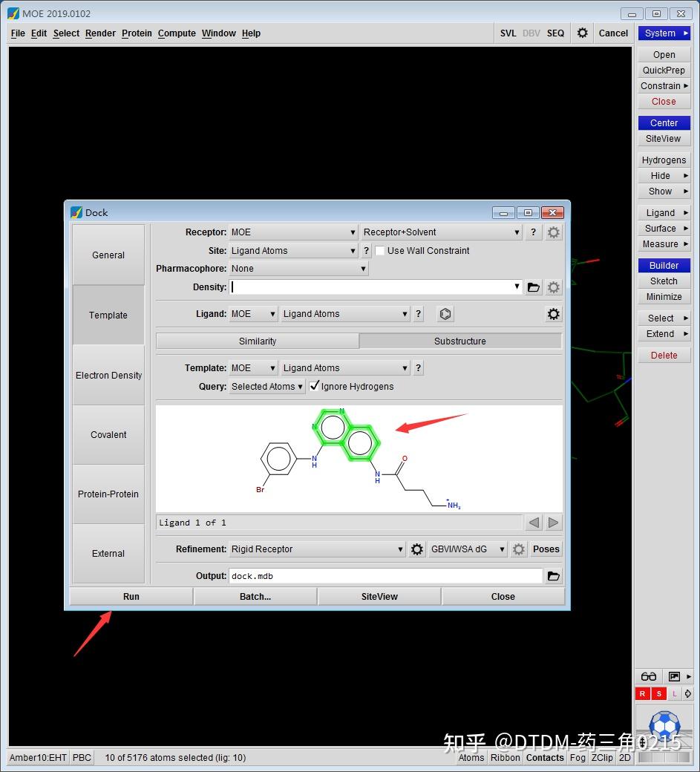Switch to the Similarity tab
The width and height of the screenshot is (700, 772).
[258, 341]
